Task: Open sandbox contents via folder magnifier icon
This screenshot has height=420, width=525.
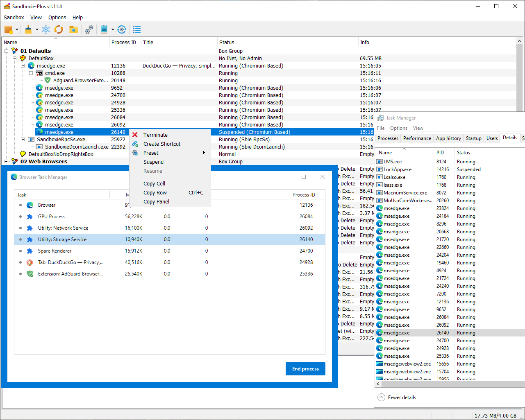Action: 74,29
